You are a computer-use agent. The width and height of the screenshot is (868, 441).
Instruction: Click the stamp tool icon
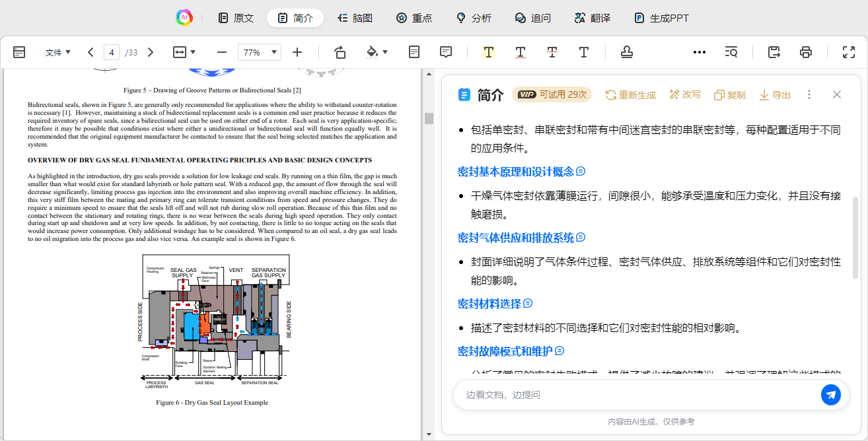[x=626, y=52]
